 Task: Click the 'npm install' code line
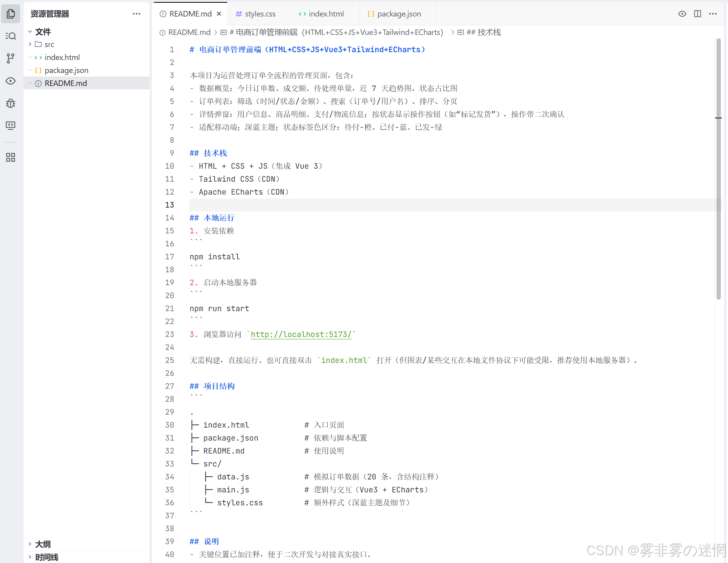tap(215, 257)
